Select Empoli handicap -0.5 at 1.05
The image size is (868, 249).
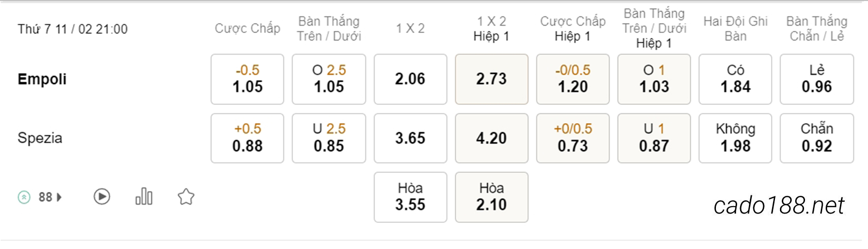(x=248, y=79)
